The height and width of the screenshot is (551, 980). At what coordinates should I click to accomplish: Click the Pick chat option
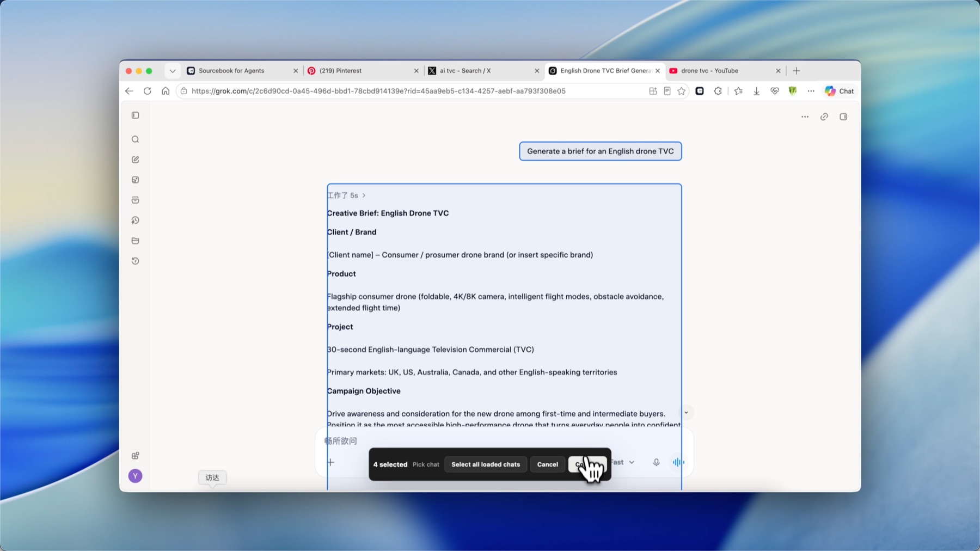point(426,464)
